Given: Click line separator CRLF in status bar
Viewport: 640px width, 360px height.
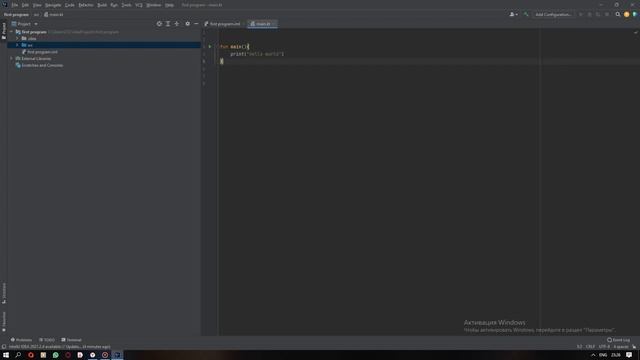Looking at the screenshot, I should (590, 347).
